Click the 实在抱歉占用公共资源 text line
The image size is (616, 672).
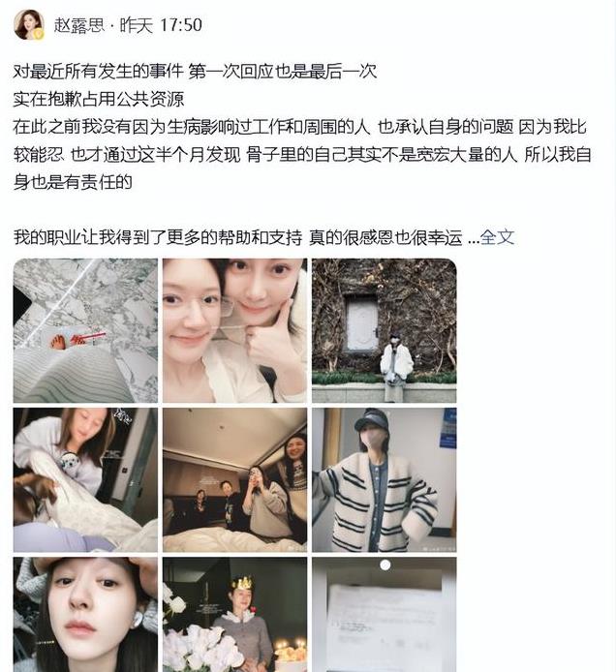[x=99, y=99]
